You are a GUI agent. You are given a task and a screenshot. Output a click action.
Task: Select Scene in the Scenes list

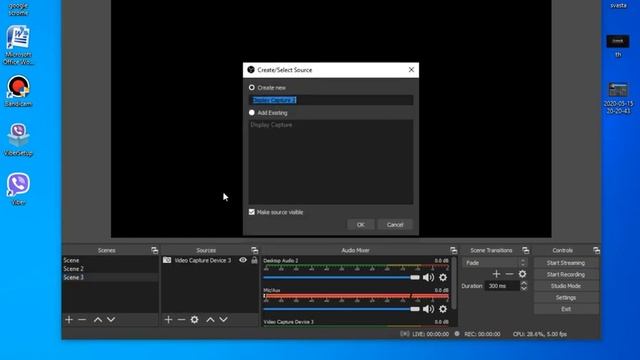point(110,260)
